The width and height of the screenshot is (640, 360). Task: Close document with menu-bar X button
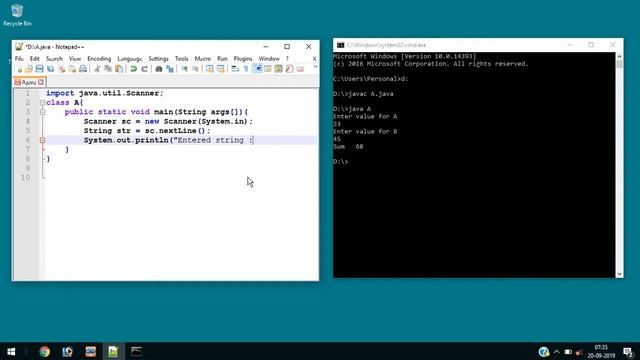[314, 59]
